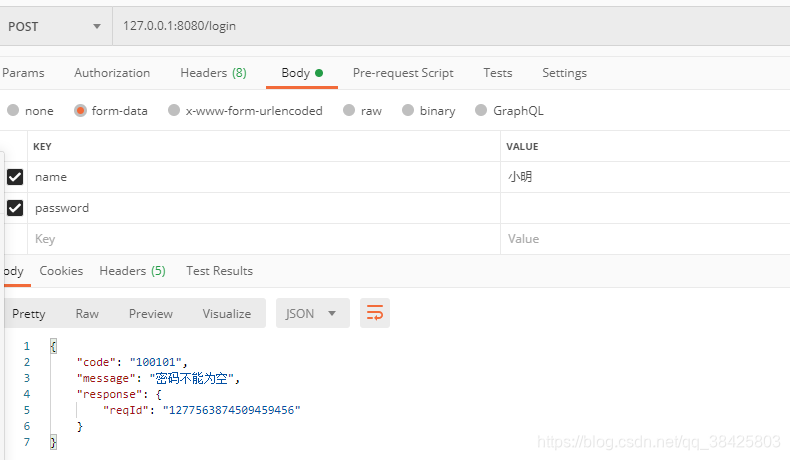
Task: Click the "100101" code value
Action: tap(156, 362)
